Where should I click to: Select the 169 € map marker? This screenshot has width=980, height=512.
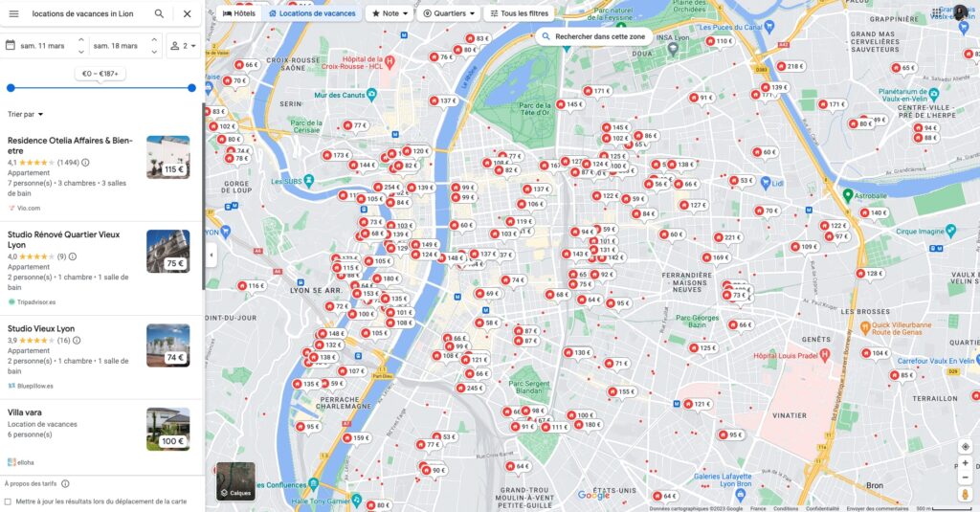[x=716, y=257]
